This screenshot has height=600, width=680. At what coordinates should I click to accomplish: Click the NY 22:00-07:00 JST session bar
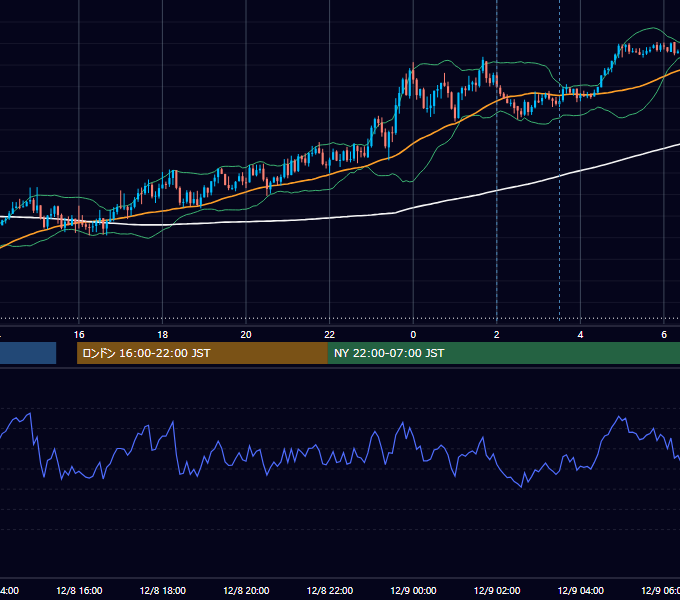(x=503, y=353)
